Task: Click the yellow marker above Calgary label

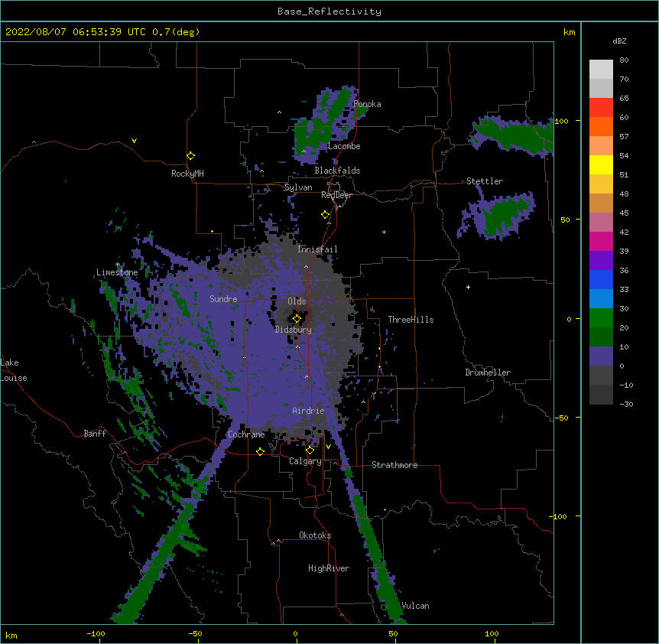Action: tap(310, 450)
